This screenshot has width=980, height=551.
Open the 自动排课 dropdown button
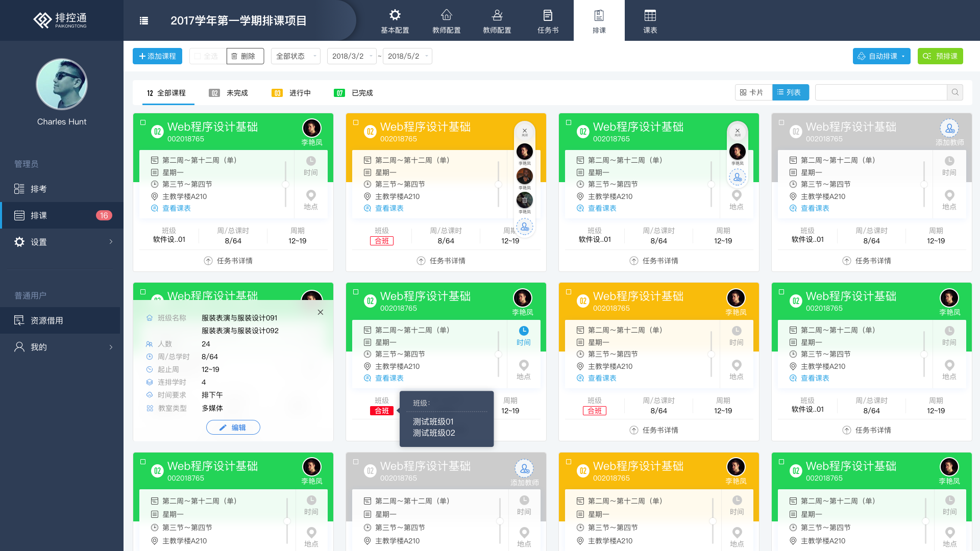click(881, 56)
